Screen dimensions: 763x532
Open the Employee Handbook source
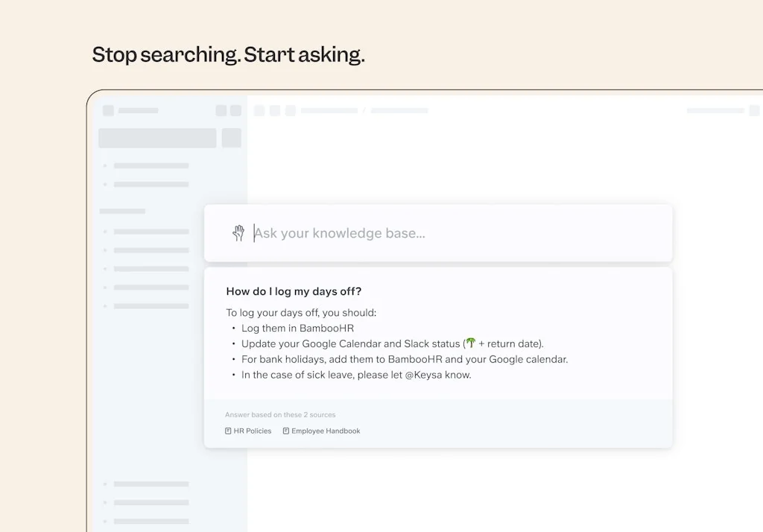point(326,431)
